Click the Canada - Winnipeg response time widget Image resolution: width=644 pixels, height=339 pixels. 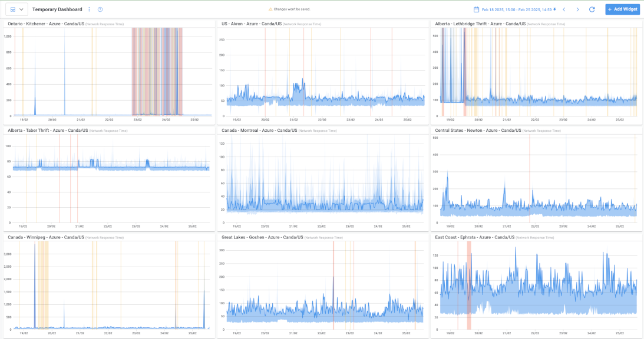tap(109, 285)
